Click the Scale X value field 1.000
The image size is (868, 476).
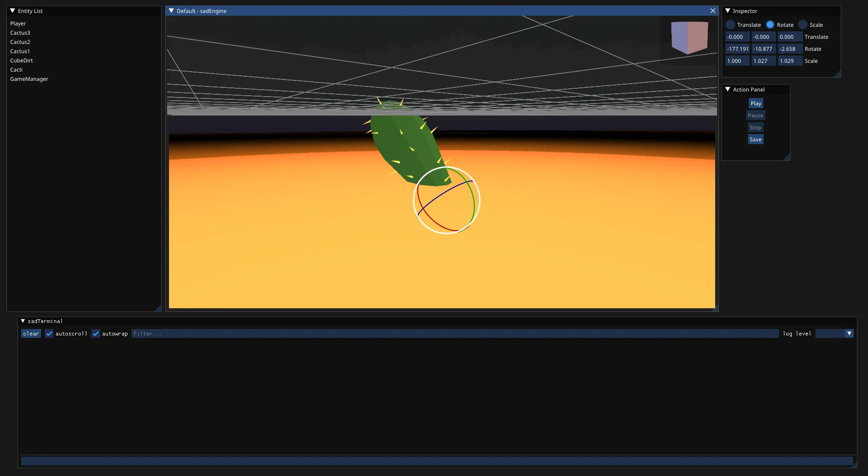pyautogui.click(x=737, y=61)
